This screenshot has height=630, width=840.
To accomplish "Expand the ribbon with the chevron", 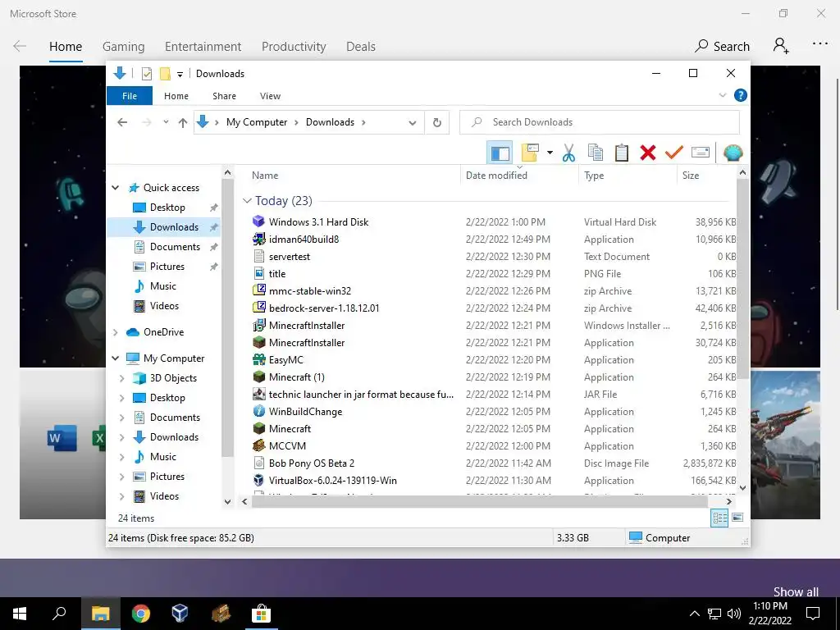I will pos(722,95).
